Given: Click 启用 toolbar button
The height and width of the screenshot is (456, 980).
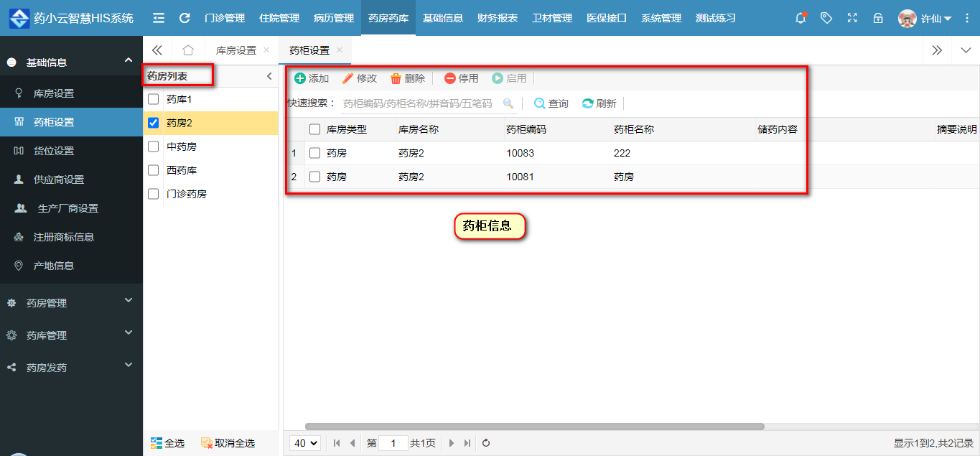Looking at the screenshot, I should (509, 78).
